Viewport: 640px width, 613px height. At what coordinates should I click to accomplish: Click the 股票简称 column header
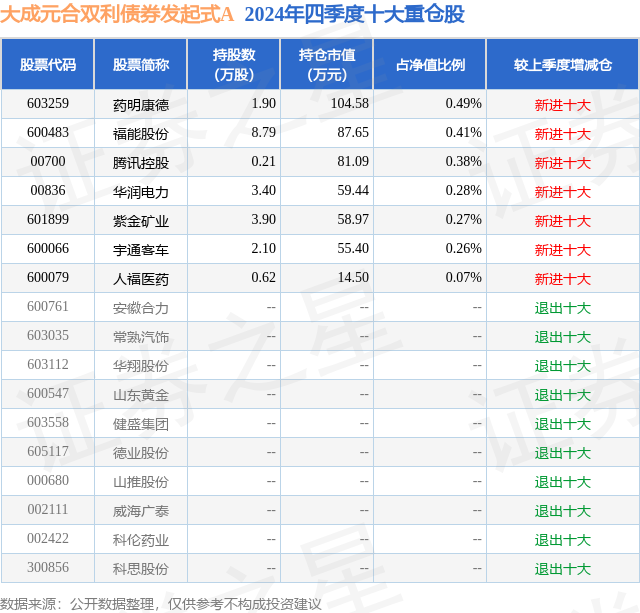pos(141,64)
